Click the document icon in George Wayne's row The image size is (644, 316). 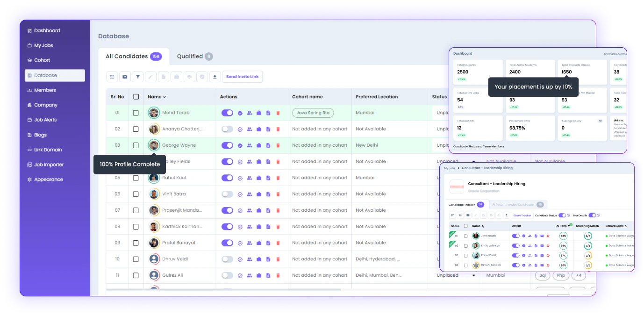click(x=268, y=145)
